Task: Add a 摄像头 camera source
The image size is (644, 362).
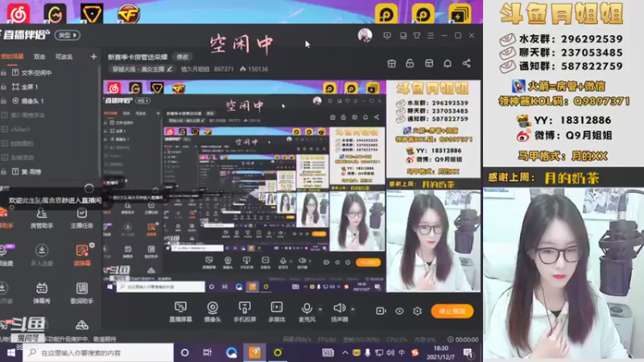Action: click(x=213, y=311)
